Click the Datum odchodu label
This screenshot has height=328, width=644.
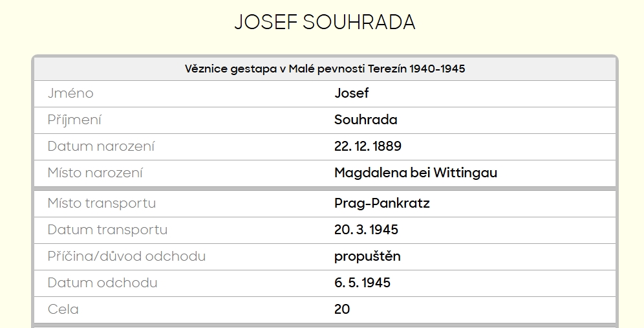pyautogui.click(x=102, y=283)
